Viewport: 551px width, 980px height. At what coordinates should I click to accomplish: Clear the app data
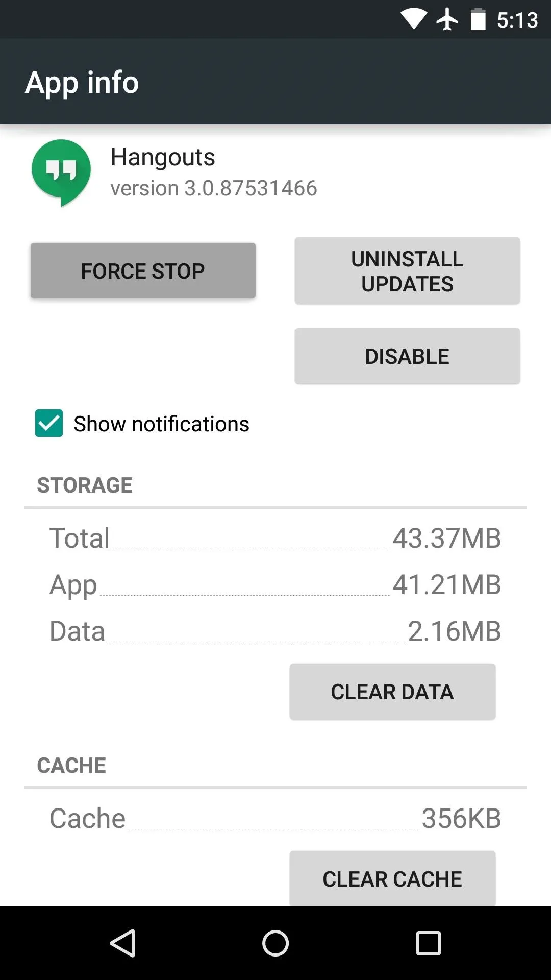(x=392, y=692)
